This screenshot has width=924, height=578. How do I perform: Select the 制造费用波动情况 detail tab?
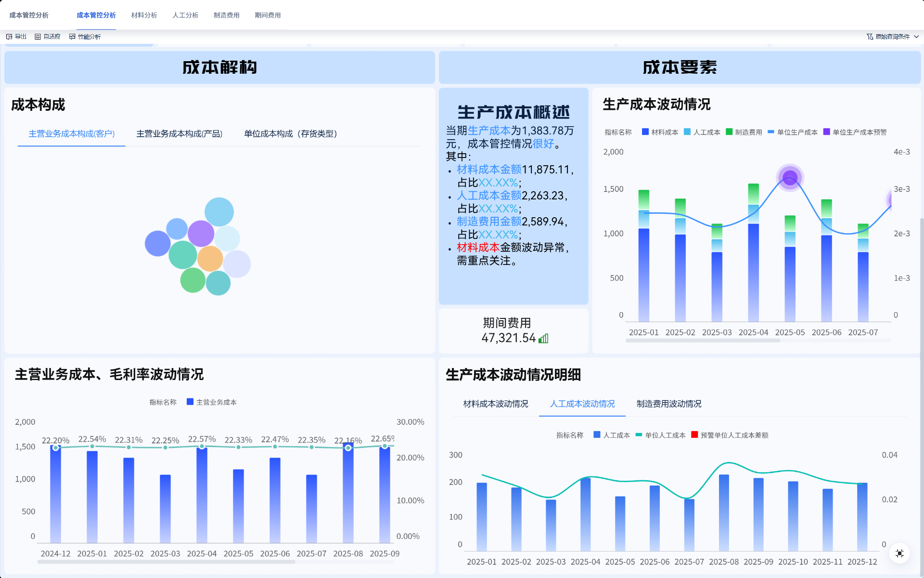coord(668,404)
